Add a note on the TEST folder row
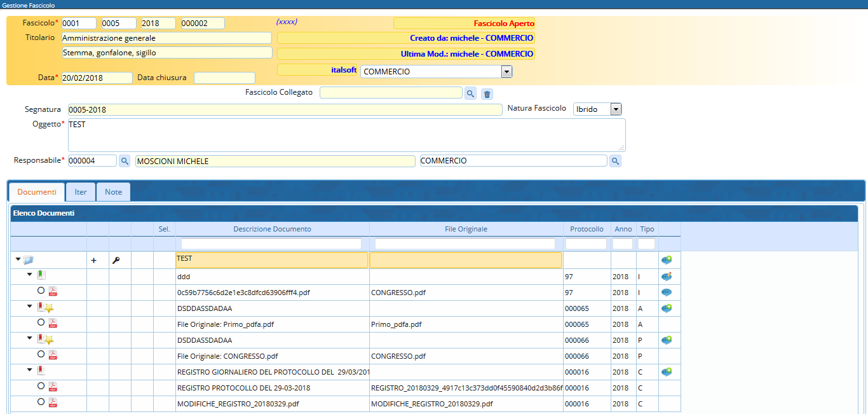Viewport: 868px width, 414px height. click(x=667, y=260)
